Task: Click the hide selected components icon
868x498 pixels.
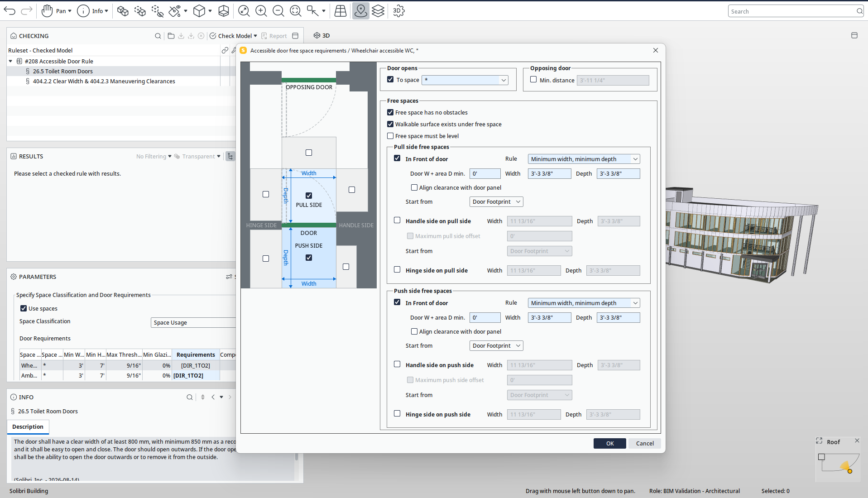Action: coord(157,11)
